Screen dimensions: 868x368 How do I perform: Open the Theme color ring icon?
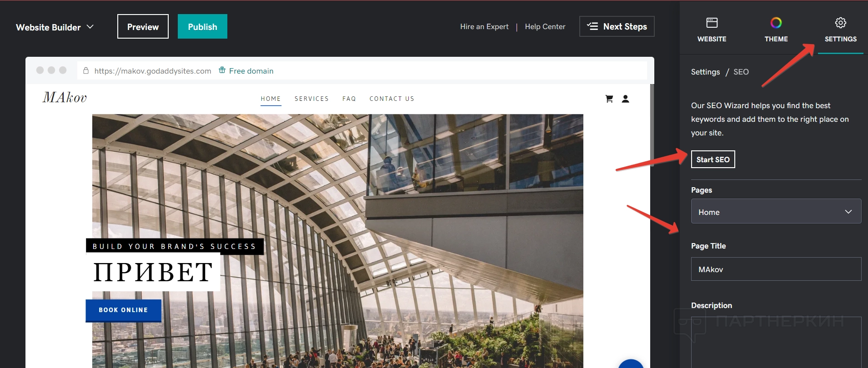click(x=776, y=23)
